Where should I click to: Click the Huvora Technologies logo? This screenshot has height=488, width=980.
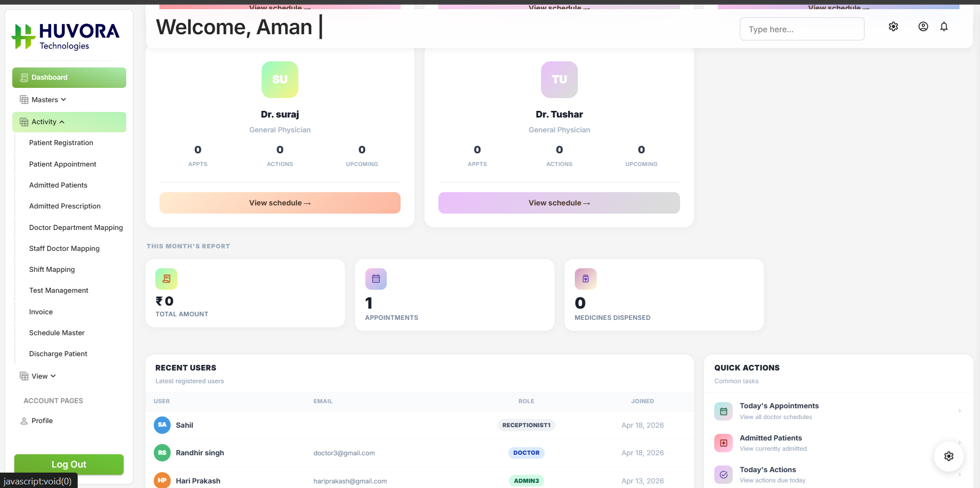(x=65, y=36)
